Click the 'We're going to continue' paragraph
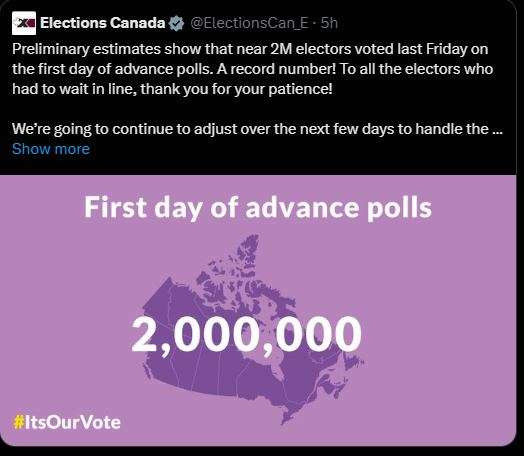524x456 pixels. 257,129
